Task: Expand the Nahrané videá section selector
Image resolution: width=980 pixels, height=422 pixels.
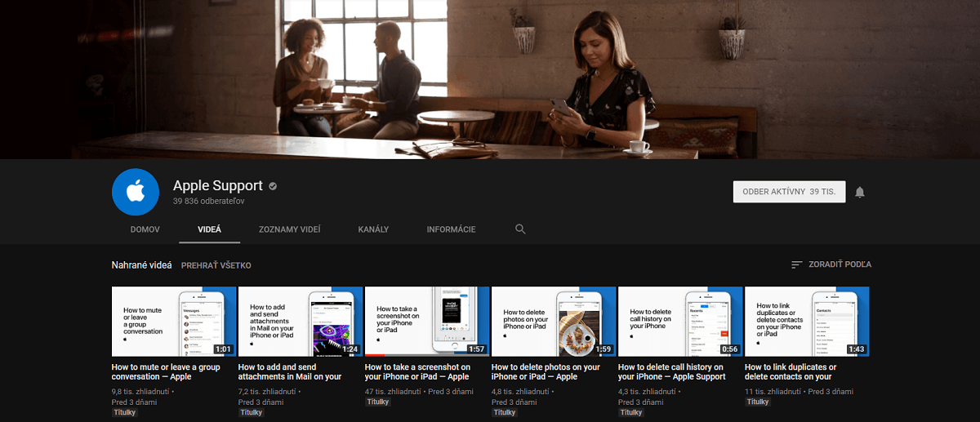Action: (x=142, y=265)
